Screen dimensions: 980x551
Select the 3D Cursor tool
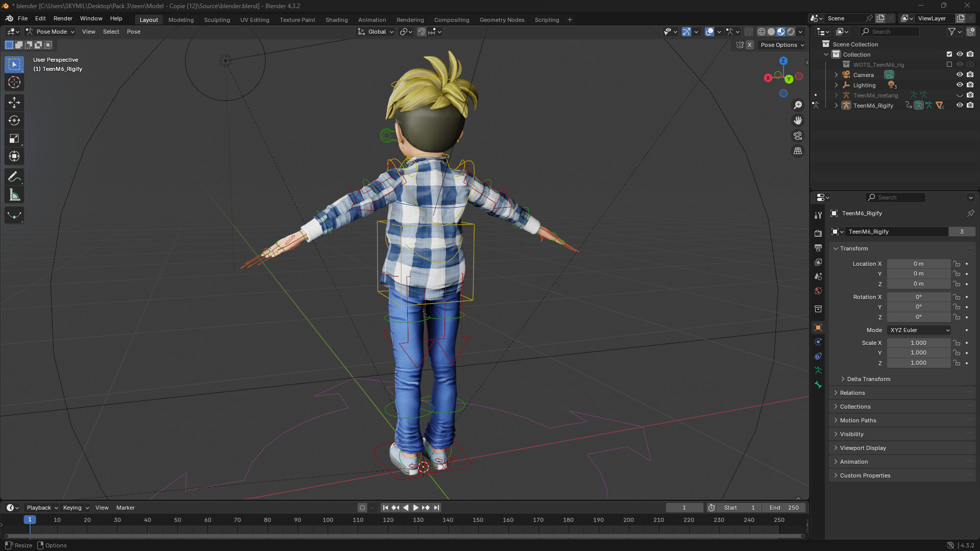[14, 82]
